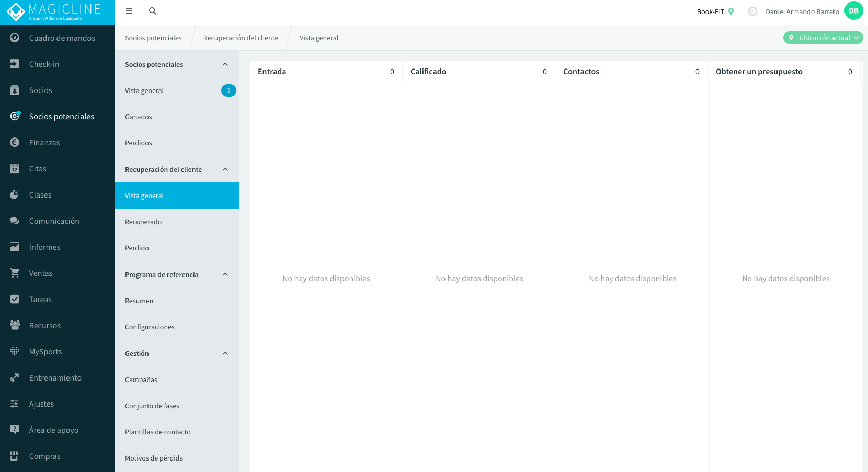Image resolution: width=868 pixels, height=472 pixels.
Task: Toggle the hamburger menu icon
Action: [x=129, y=11]
